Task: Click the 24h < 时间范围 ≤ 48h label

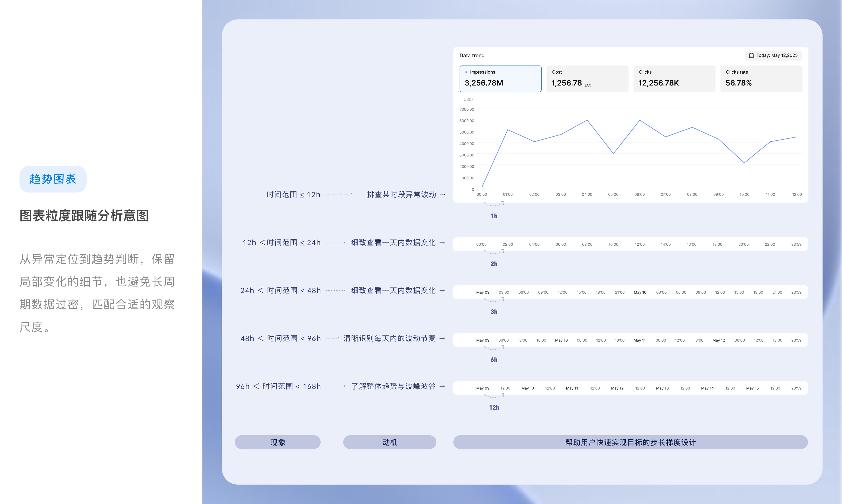Action: (280, 290)
